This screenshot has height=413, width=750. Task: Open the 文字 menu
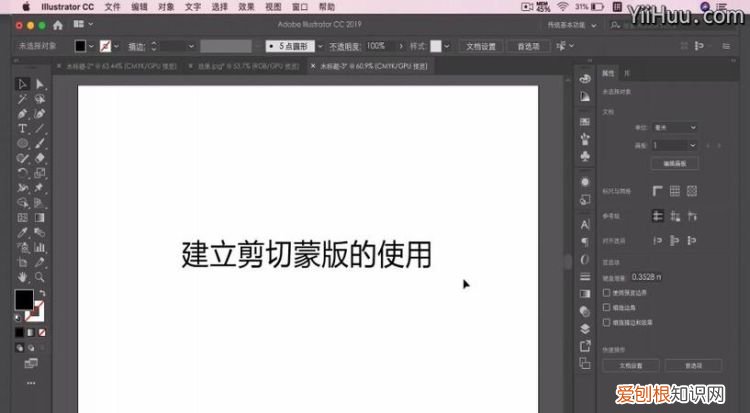coord(193,7)
